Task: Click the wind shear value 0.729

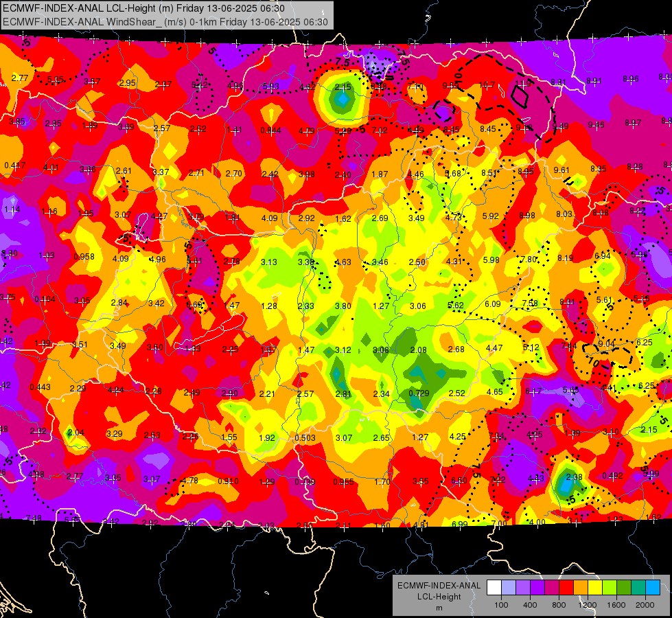Action: (x=419, y=393)
